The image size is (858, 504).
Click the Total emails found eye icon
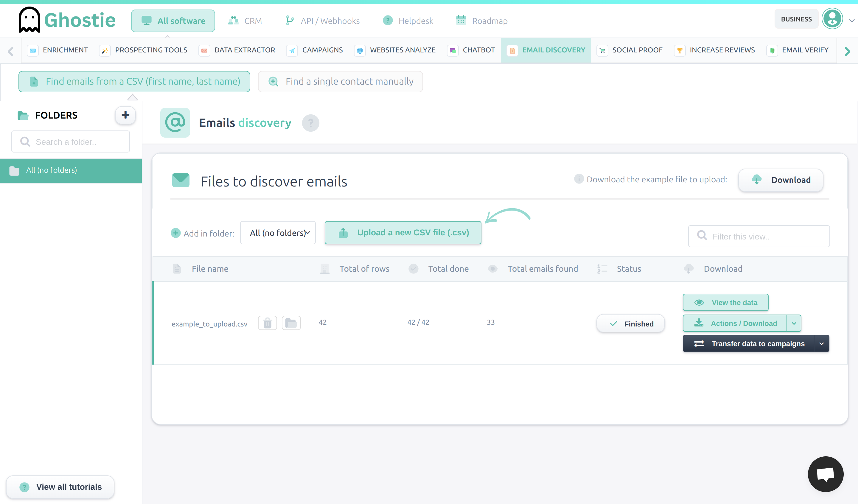(x=492, y=269)
